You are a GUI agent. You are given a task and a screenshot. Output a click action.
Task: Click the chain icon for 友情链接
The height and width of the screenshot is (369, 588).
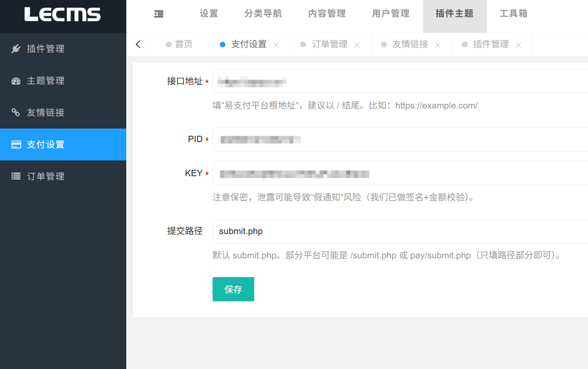16,112
